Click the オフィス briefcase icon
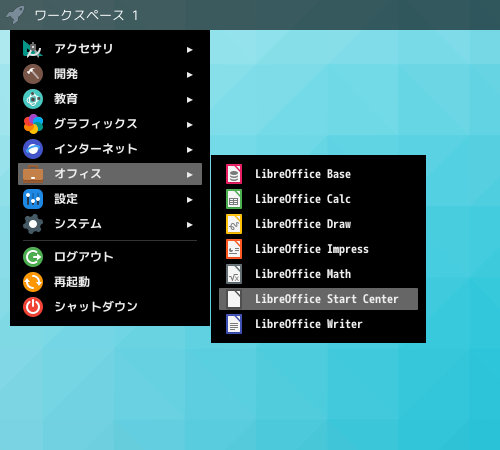Viewport: 500px width, 450px height. [x=33, y=174]
